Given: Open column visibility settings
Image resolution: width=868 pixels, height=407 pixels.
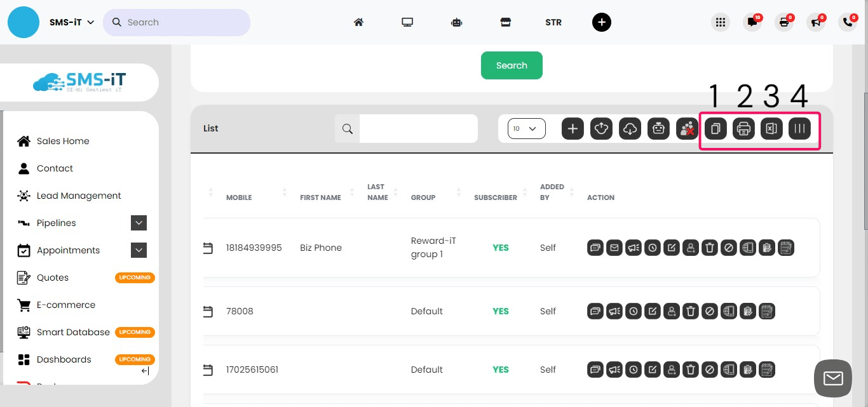Looking at the screenshot, I should point(799,128).
